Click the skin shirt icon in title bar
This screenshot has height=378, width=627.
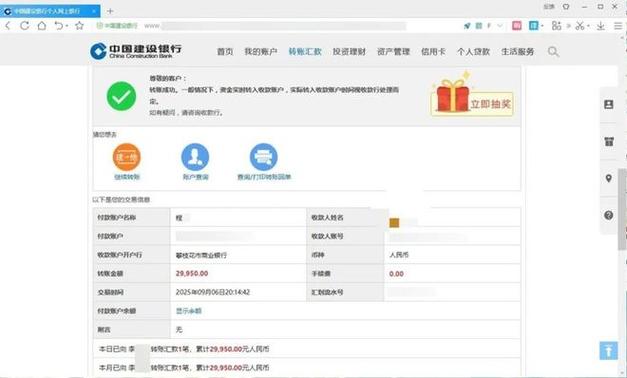coord(566,7)
